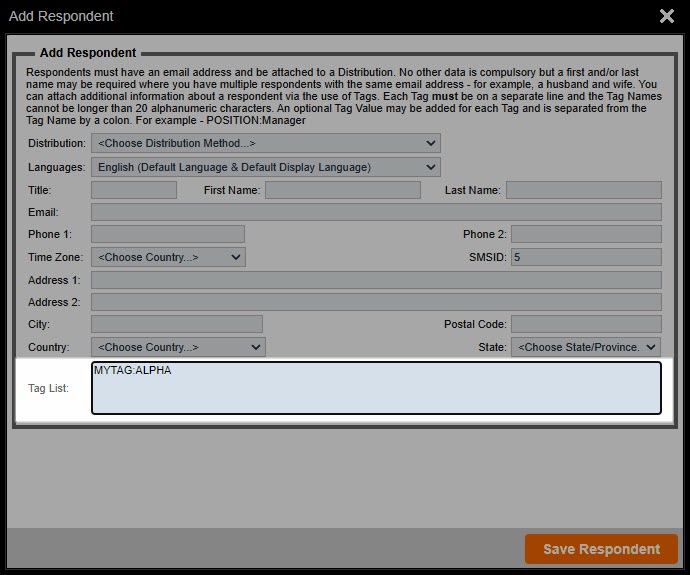Focus the Title input field
The image size is (690, 575).
(134, 190)
